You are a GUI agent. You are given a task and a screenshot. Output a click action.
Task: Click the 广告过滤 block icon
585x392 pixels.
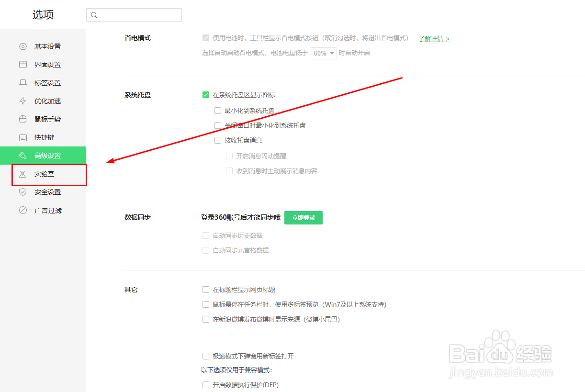pos(22,210)
